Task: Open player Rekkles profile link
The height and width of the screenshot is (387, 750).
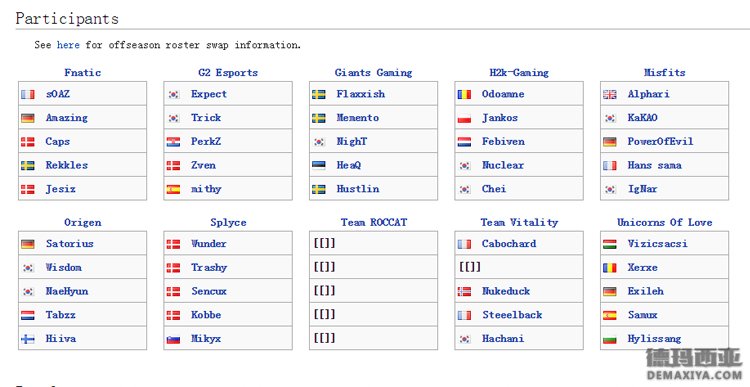Action: tap(66, 165)
